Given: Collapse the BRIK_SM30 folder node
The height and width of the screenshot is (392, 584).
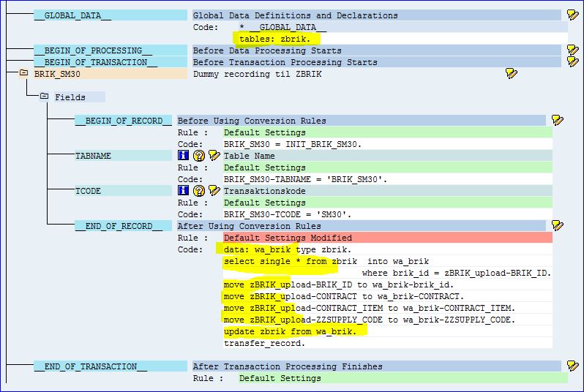Looking at the screenshot, I should point(24,72).
